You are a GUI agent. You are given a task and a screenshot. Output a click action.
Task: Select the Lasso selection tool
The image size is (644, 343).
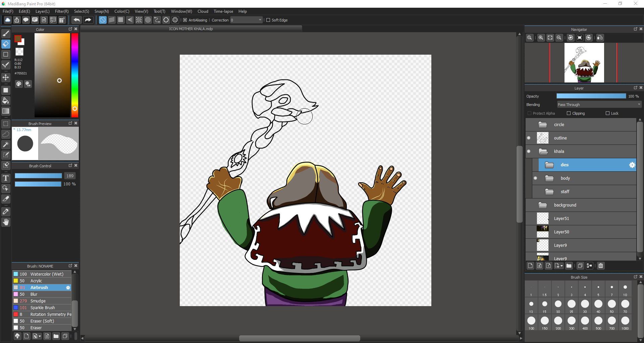[x=6, y=134]
